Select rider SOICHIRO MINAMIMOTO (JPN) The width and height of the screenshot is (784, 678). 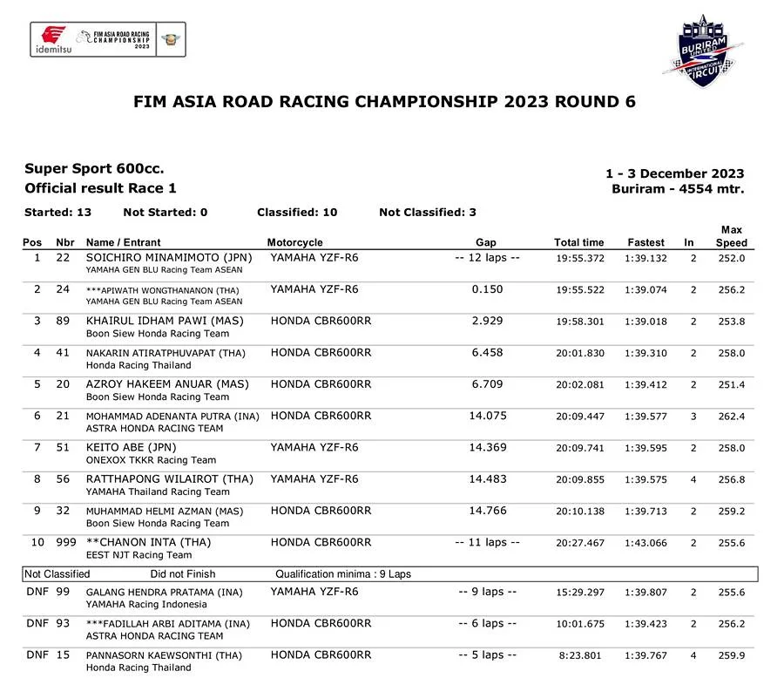pos(167,258)
